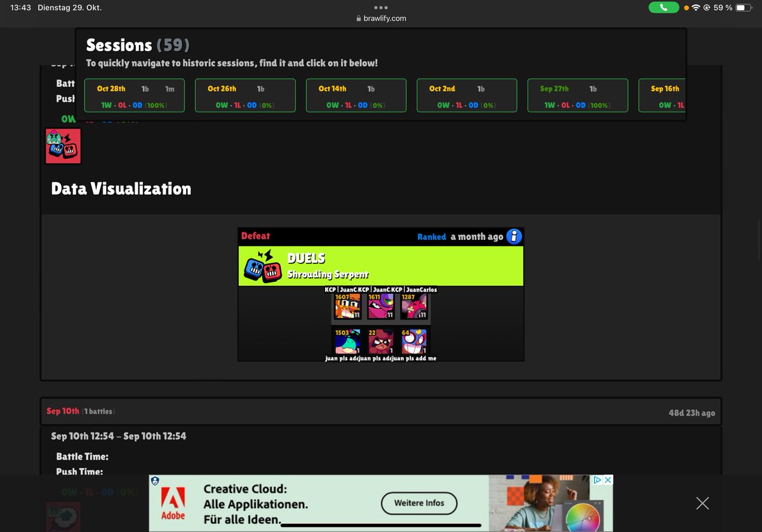The height and width of the screenshot is (532, 762).
Task: Click 'Sep 10th 12:54 – Sep 10th 12:54' text
Action: [119, 436]
